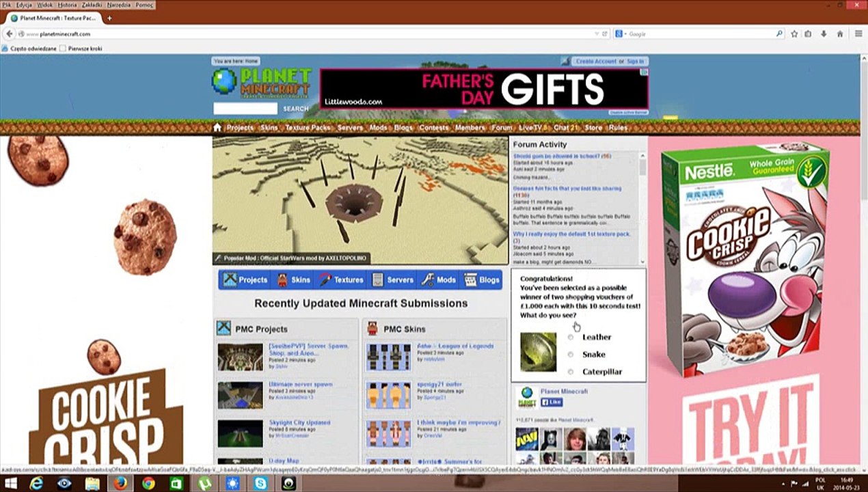Go to the browser home page icon
The image size is (868, 492).
[840, 33]
